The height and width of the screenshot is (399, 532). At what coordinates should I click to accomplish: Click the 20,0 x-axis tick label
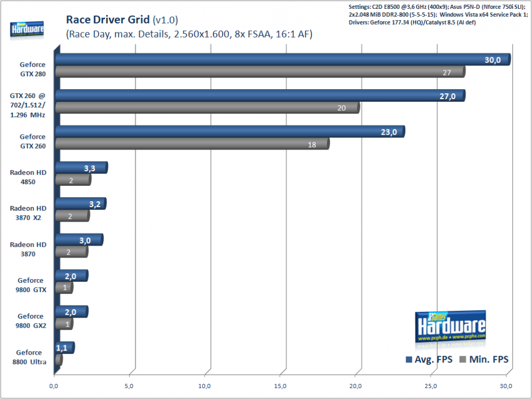[x=355, y=386]
